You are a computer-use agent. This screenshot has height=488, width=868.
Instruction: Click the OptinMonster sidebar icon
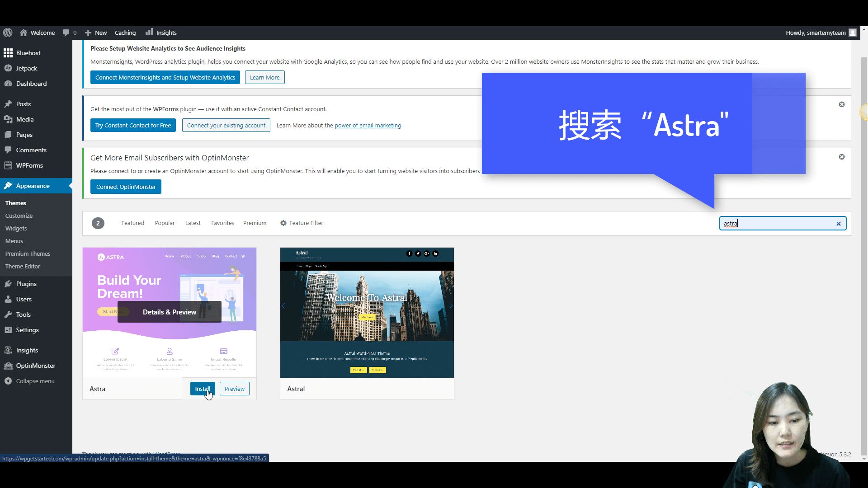(x=8, y=366)
